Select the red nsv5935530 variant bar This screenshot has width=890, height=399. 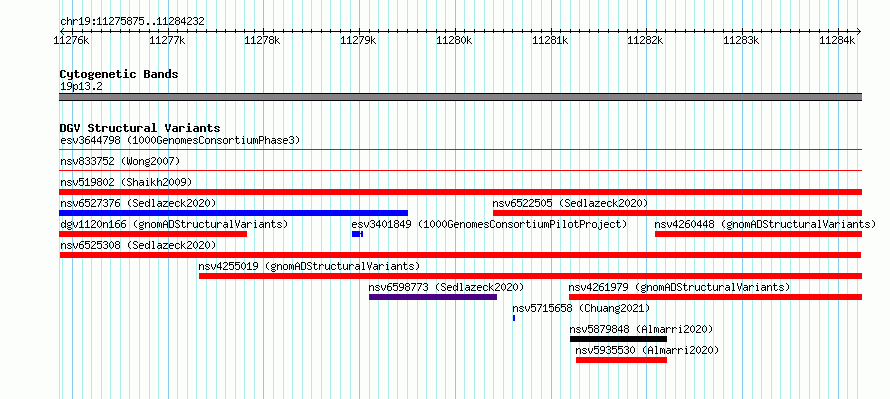(x=622, y=360)
